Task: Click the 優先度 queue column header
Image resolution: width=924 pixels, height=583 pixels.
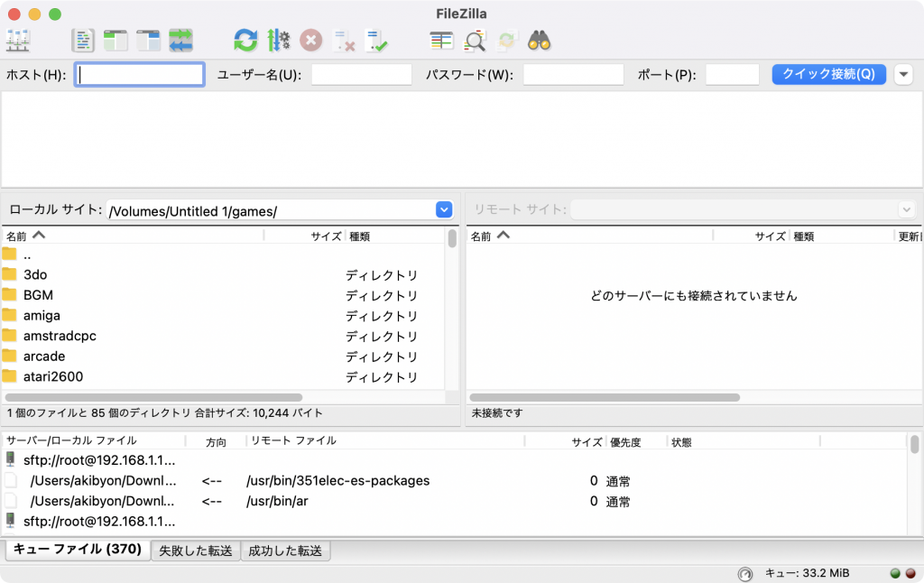Action: coord(636,442)
